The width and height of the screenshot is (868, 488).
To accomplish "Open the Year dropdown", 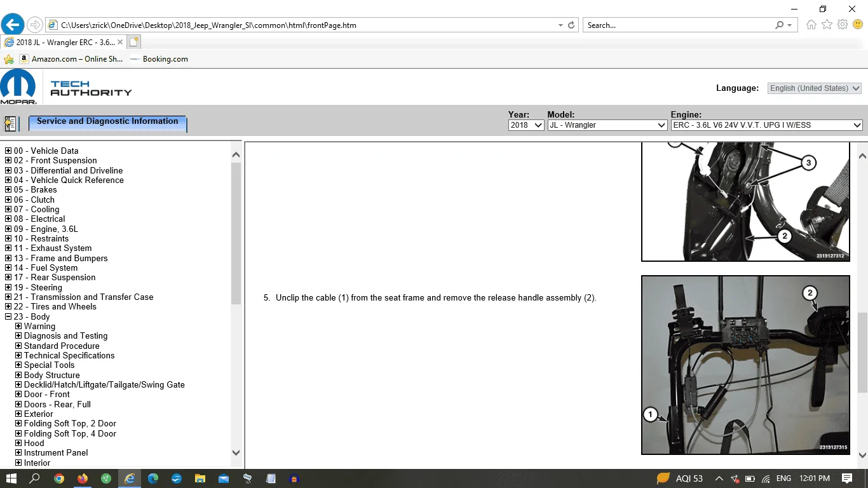I will [x=526, y=125].
